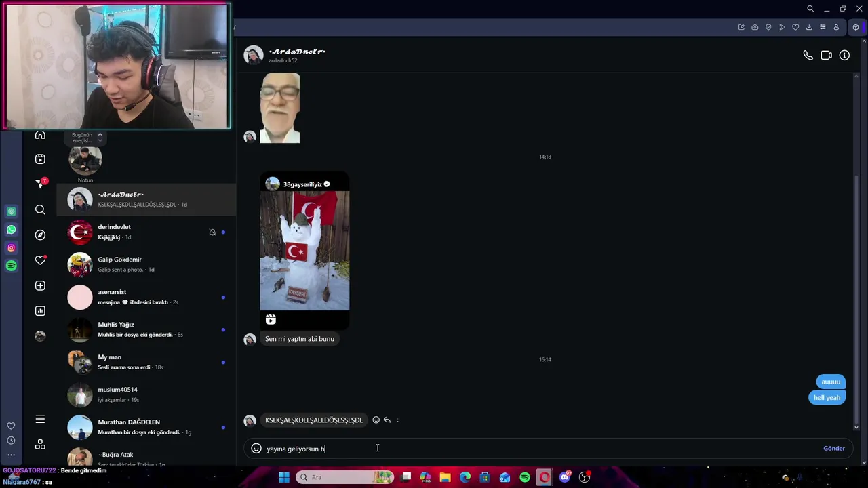This screenshot has height=488, width=868.
Task: Open the Meta apps grid icon
Action: pyautogui.click(x=40, y=445)
